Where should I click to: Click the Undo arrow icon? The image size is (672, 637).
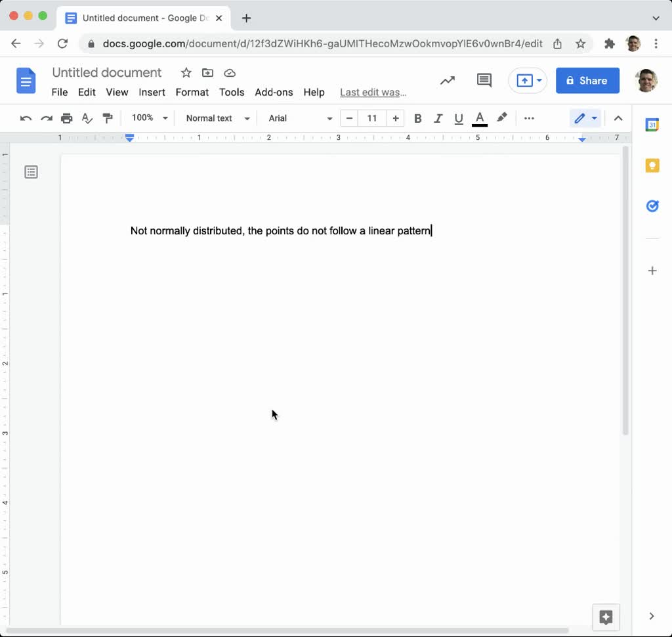pos(26,118)
